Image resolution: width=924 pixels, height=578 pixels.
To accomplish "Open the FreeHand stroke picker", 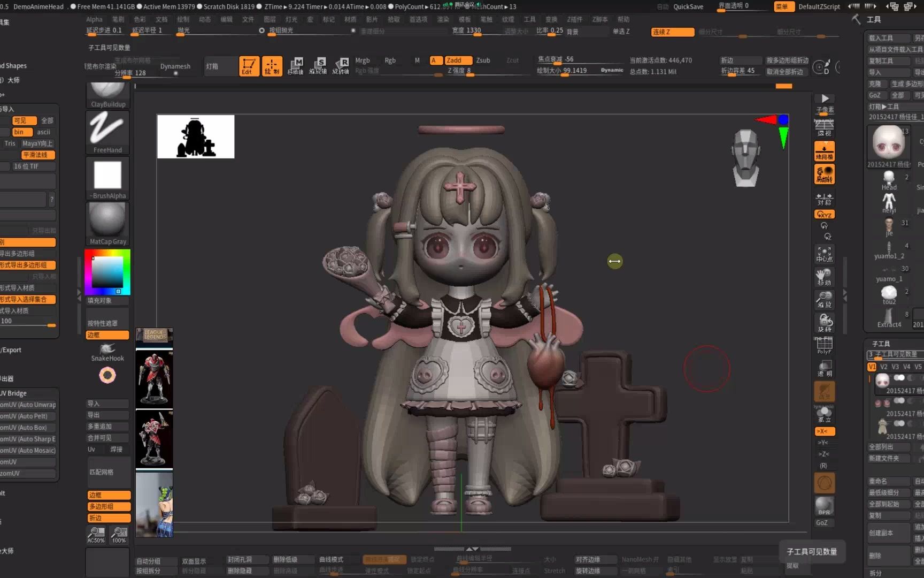I will (107, 132).
